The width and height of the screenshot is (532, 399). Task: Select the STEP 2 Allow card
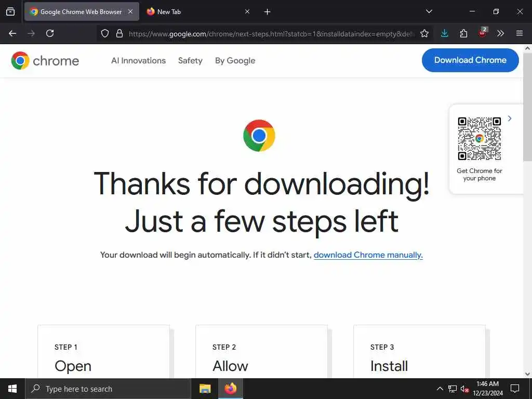click(262, 352)
